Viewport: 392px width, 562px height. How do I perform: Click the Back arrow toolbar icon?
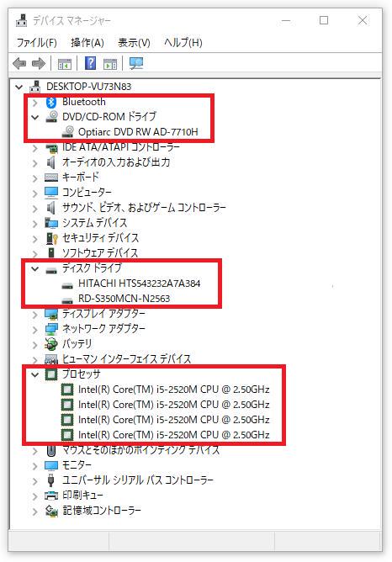[x=19, y=64]
